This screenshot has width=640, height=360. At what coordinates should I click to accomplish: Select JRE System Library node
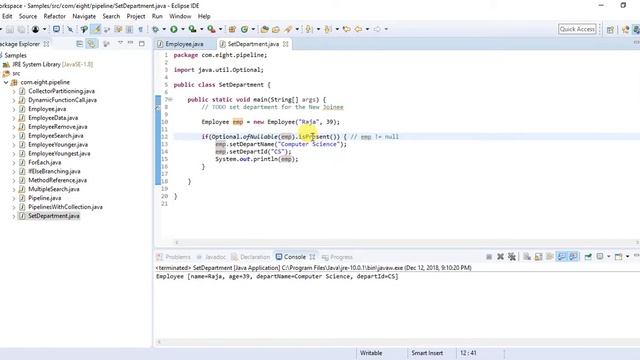coord(52,64)
